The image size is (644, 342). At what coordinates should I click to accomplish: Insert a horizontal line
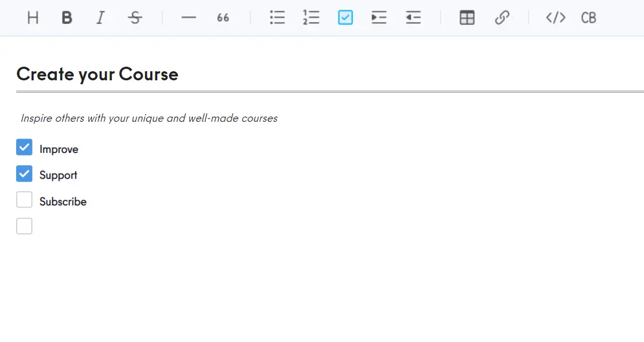pos(188,18)
